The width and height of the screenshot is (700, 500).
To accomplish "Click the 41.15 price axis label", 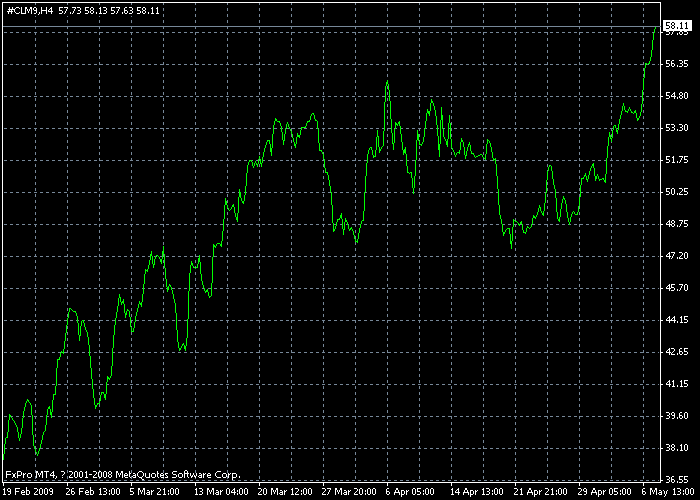I will click(x=677, y=384).
